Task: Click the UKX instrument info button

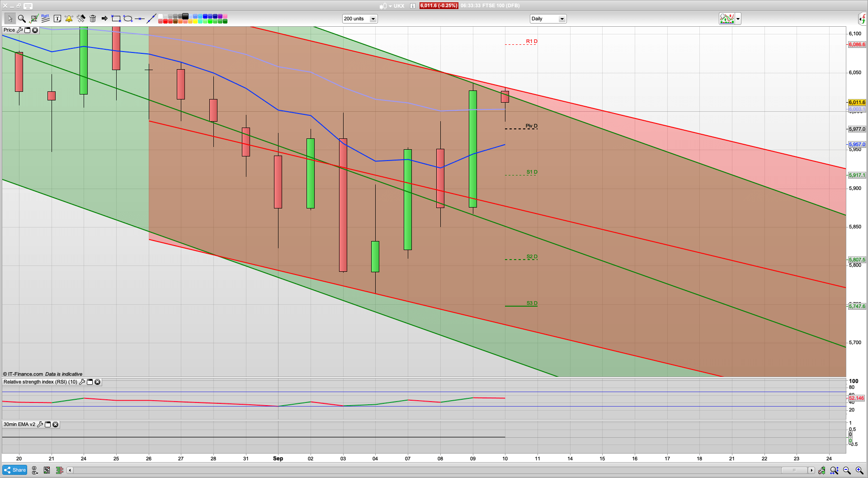Action: [412, 6]
